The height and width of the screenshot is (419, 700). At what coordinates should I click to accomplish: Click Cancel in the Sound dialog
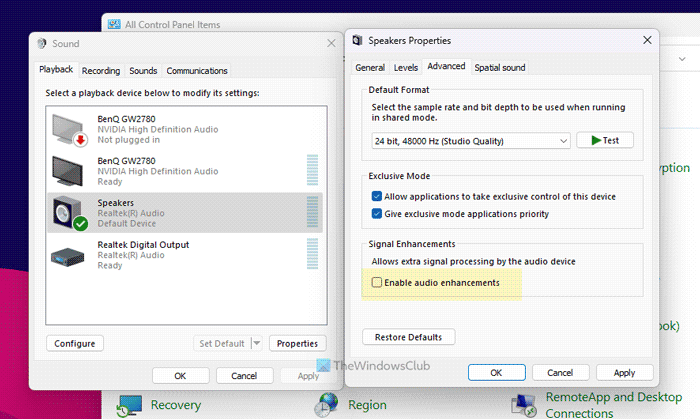pyautogui.click(x=244, y=376)
